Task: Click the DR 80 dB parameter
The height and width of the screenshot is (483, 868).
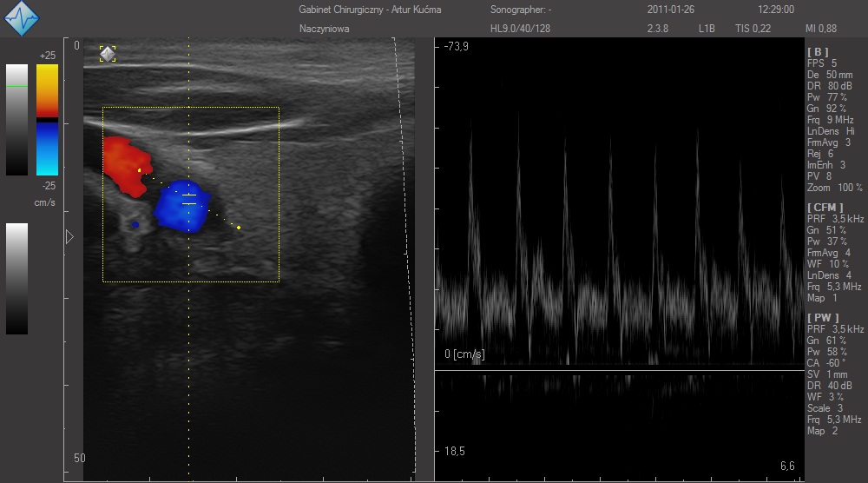Action: click(829, 86)
